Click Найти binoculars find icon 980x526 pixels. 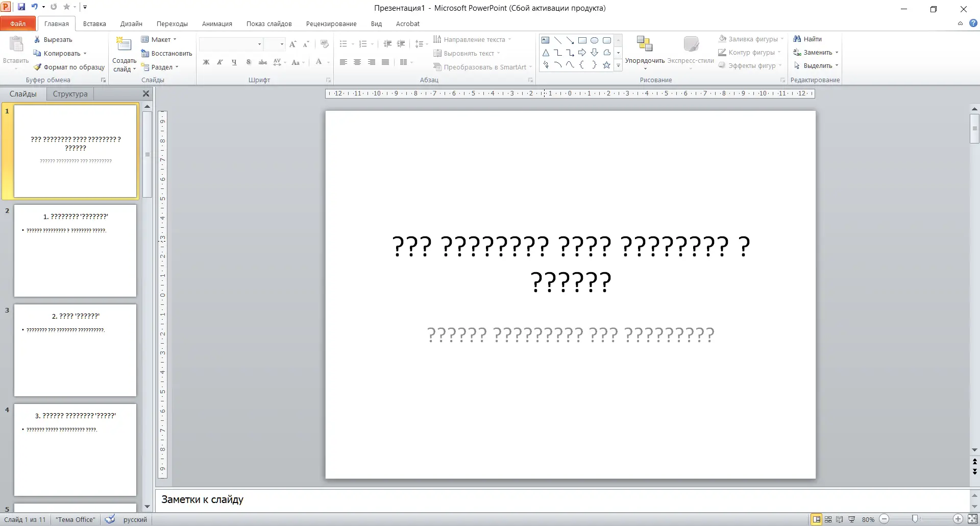tap(807, 39)
